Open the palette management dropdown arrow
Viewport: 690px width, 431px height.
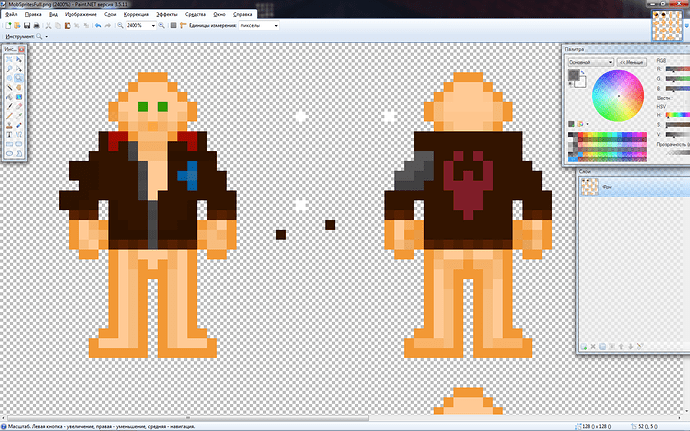pos(587,124)
